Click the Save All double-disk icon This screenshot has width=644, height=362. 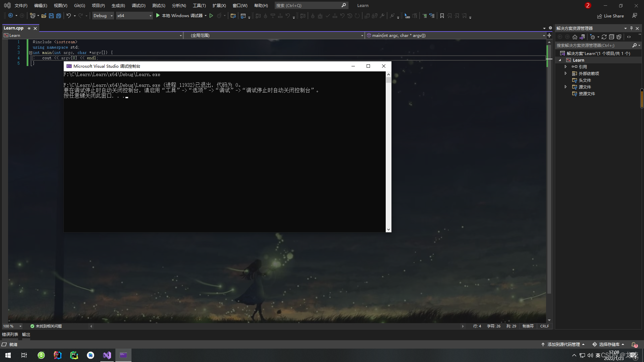click(x=59, y=16)
